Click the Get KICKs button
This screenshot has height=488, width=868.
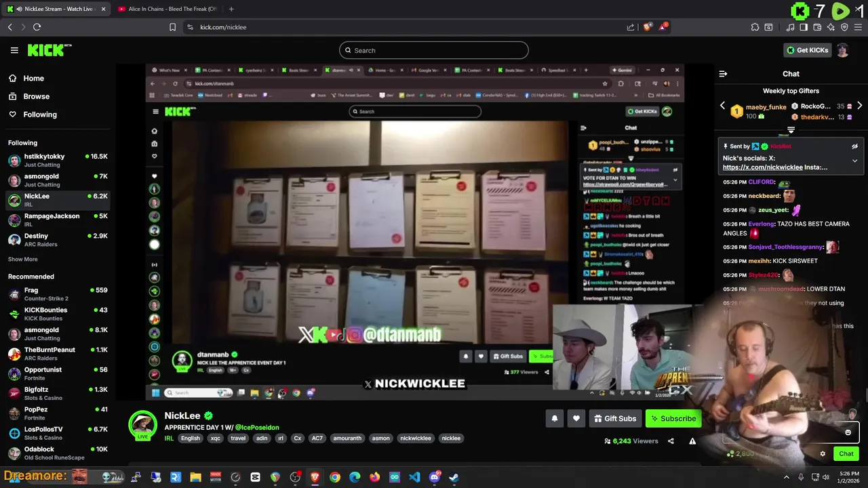807,50
